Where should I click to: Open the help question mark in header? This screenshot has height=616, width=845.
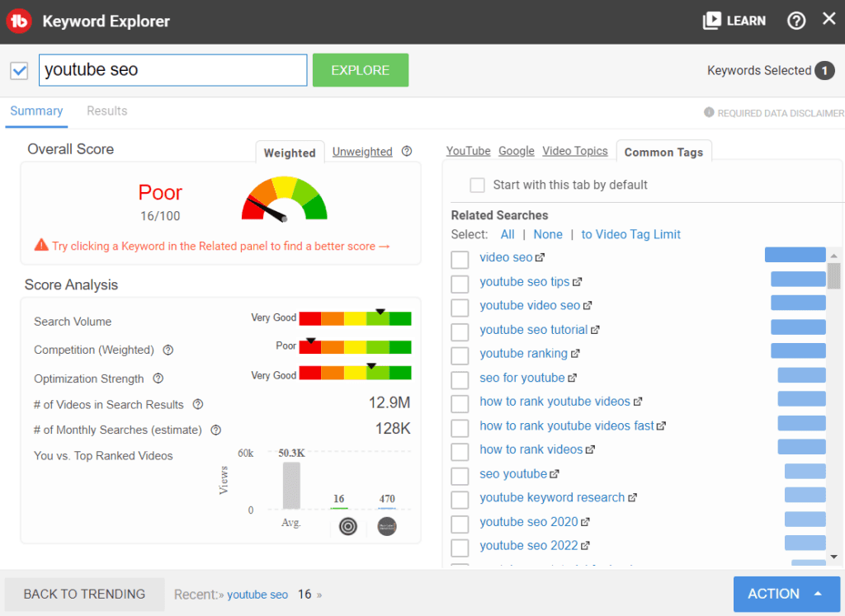pyautogui.click(x=796, y=21)
